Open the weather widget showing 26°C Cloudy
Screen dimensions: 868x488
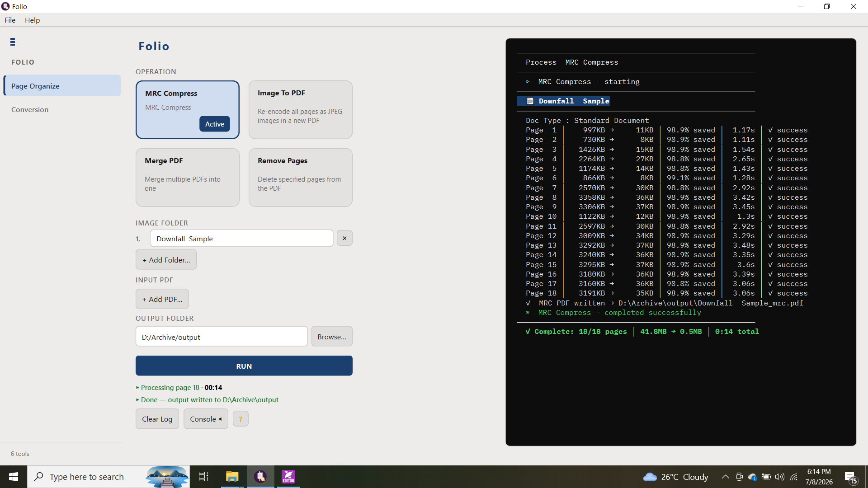tap(675, 477)
